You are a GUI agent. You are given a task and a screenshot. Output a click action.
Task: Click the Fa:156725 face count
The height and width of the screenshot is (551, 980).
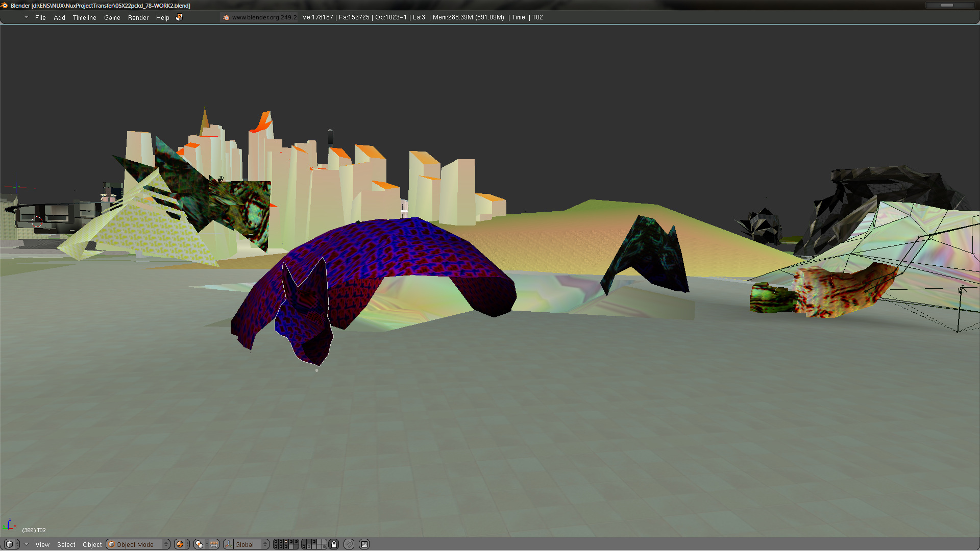pos(354,17)
